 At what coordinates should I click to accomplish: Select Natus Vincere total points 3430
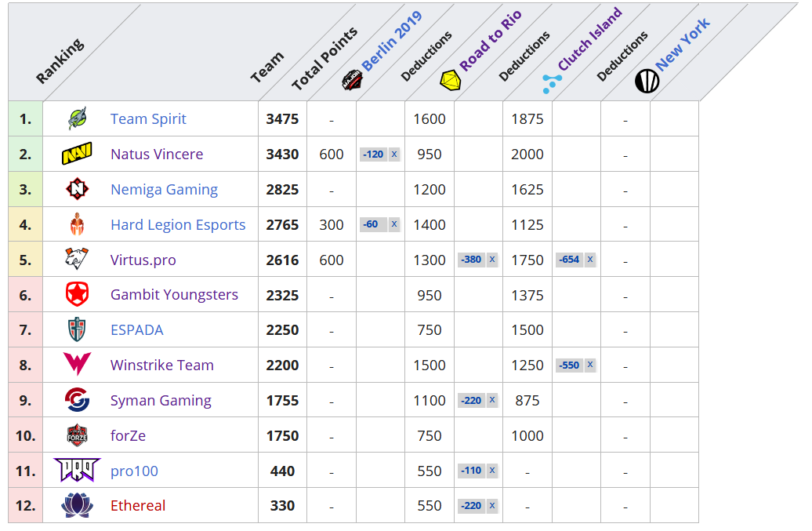coord(282,155)
